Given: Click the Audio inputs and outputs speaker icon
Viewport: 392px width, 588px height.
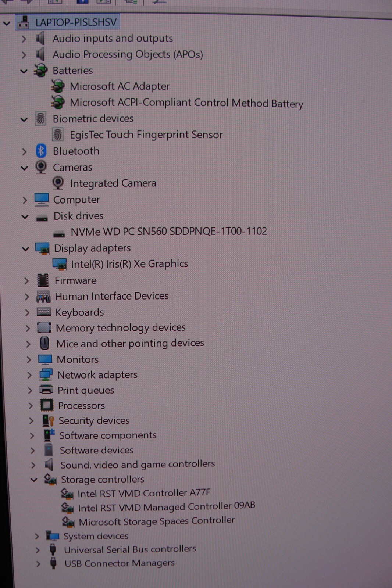Looking at the screenshot, I should (x=40, y=38).
